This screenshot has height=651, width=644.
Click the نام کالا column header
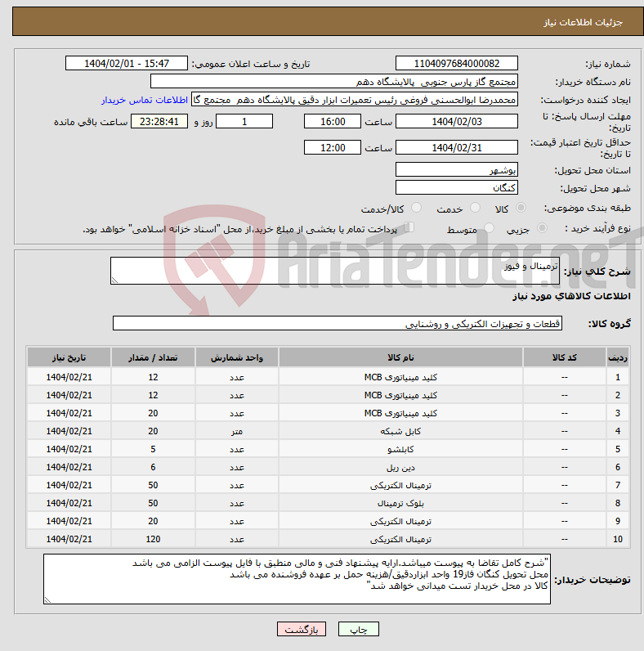coord(400,357)
